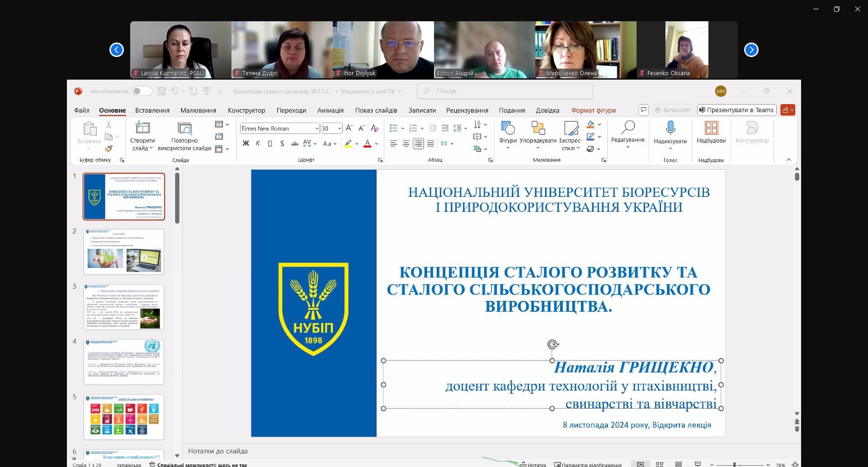Open character spacing AV dropdown
Viewport: 868px width, 467px height.
click(x=310, y=143)
